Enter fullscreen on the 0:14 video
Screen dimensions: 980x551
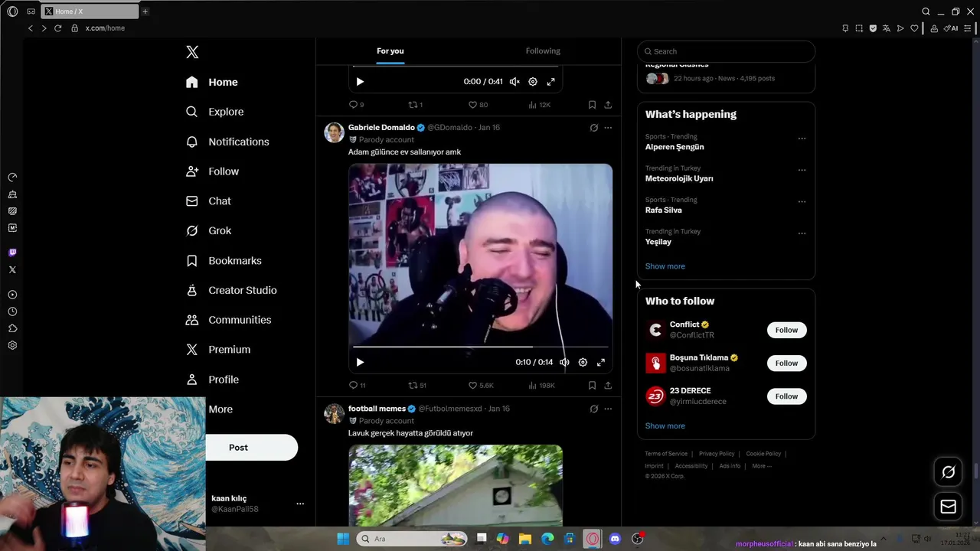[601, 363]
